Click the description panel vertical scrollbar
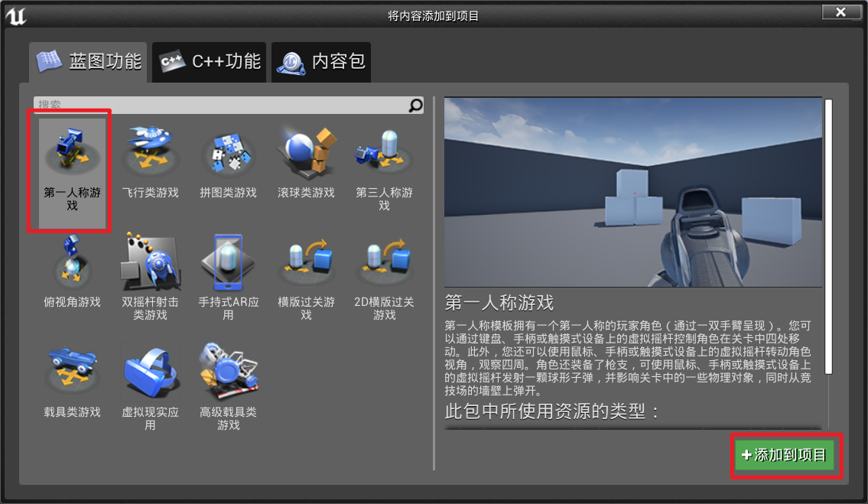Image resolution: width=868 pixels, height=504 pixels. [x=829, y=237]
